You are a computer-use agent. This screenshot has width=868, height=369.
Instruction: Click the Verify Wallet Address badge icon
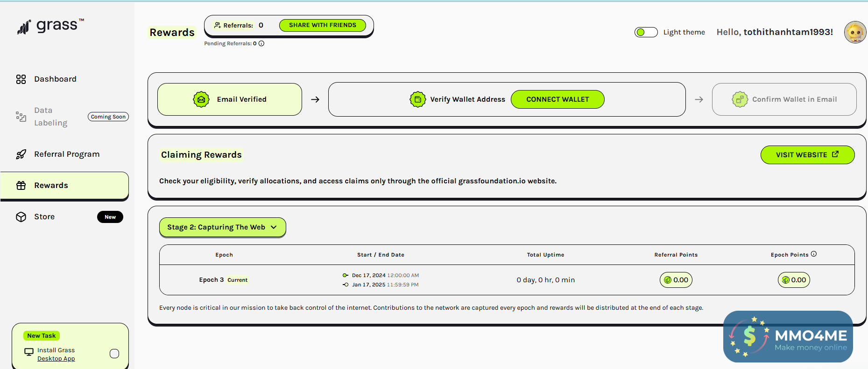418,99
